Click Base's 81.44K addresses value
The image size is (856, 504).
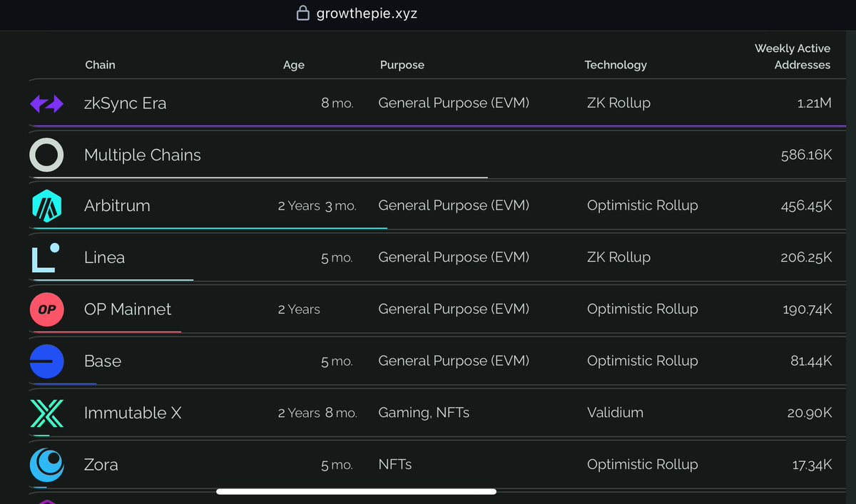[811, 361]
